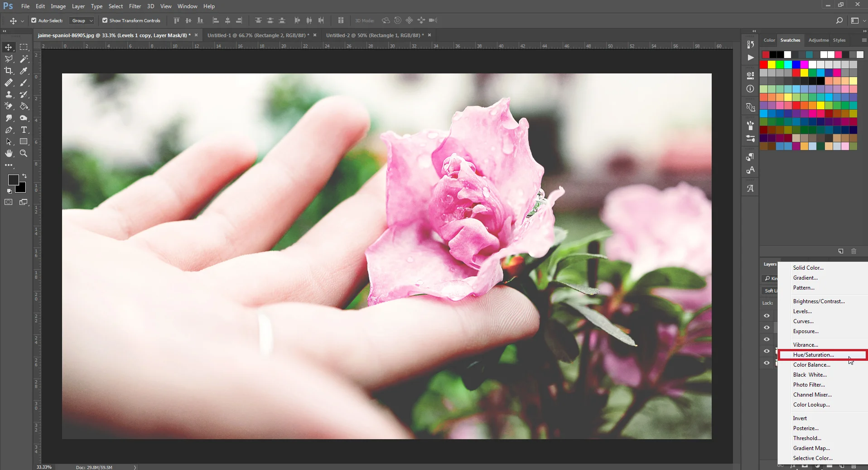Toggle visibility of the third layer's eye

coord(767,339)
